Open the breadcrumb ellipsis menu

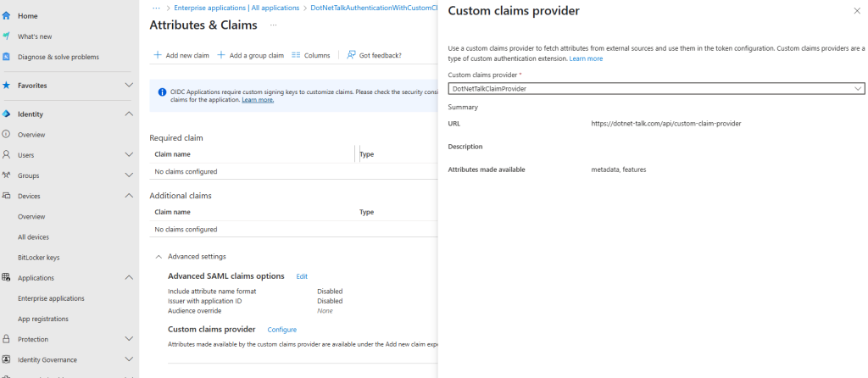click(156, 8)
